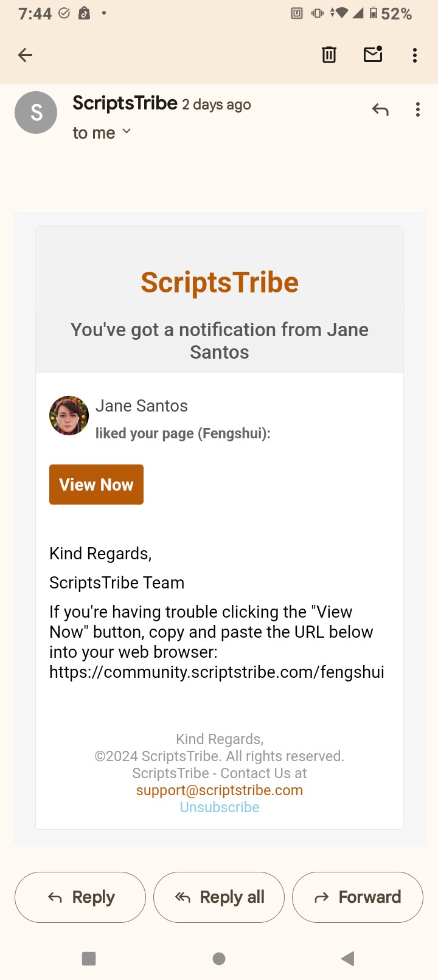Tap the Android recent apps square

[89, 959]
